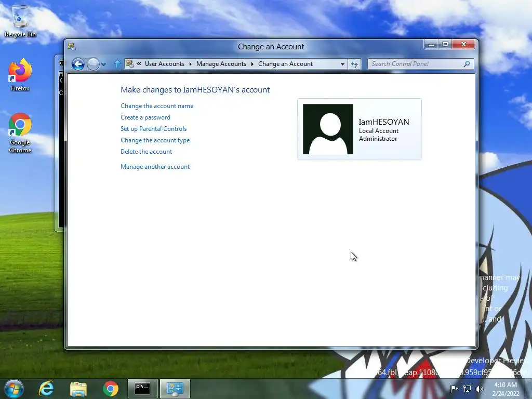Open network tray icon
The image size is (532, 399).
pyautogui.click(x=467, y=389)
